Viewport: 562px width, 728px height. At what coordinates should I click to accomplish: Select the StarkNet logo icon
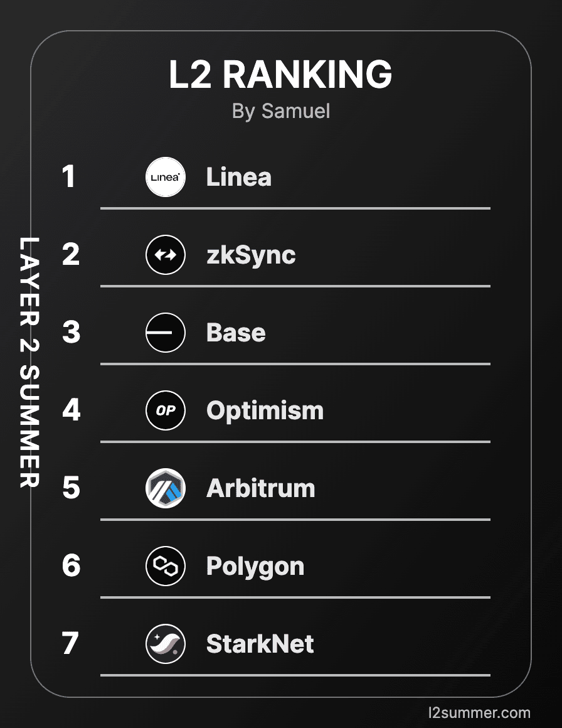pyautogui.click(x=166, y=644)
